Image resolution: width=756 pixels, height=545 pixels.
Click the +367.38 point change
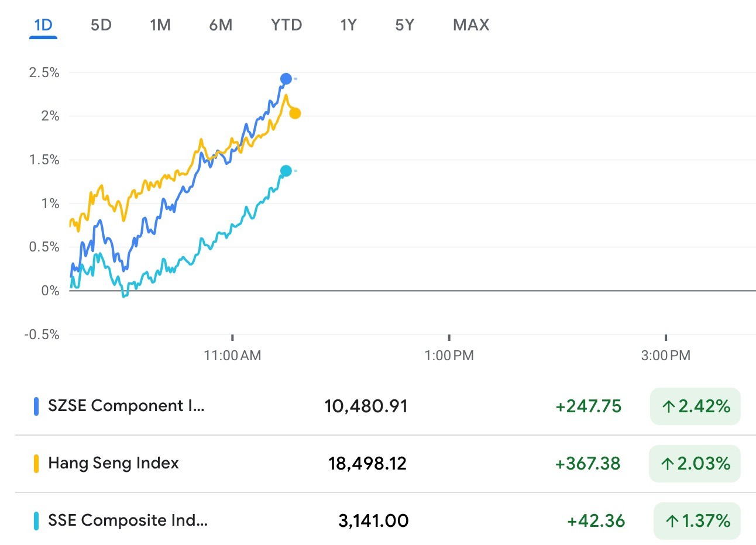pyautogui.click(x=587, y=464)
